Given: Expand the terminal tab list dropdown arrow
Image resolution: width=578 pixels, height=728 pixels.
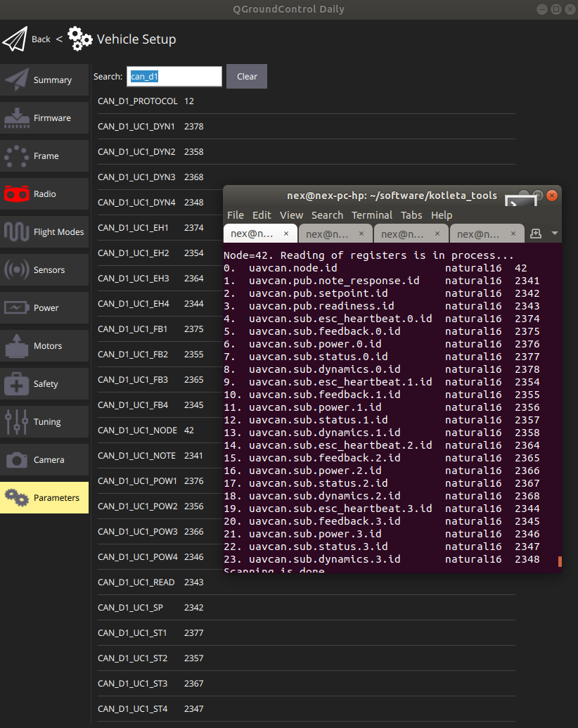Looking at the screenshot, I should pos(554,234).
